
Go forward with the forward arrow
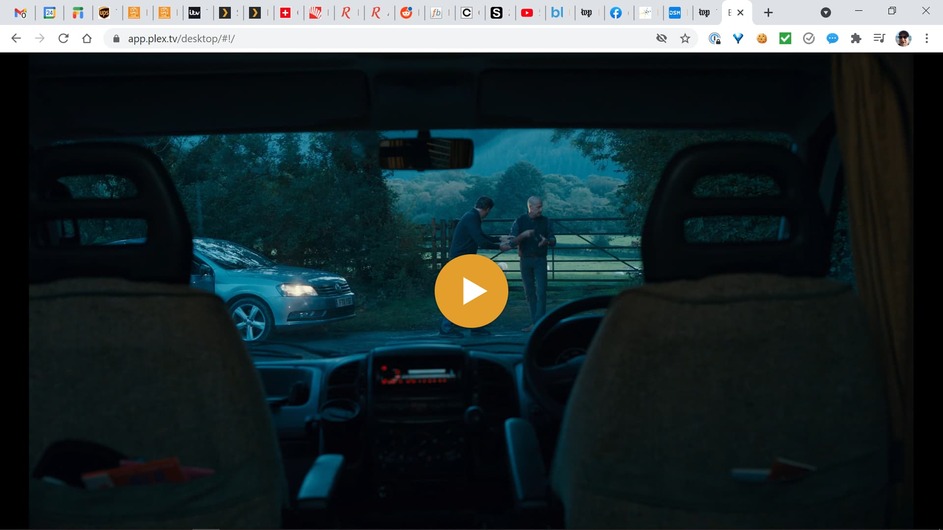coord(40,39)
